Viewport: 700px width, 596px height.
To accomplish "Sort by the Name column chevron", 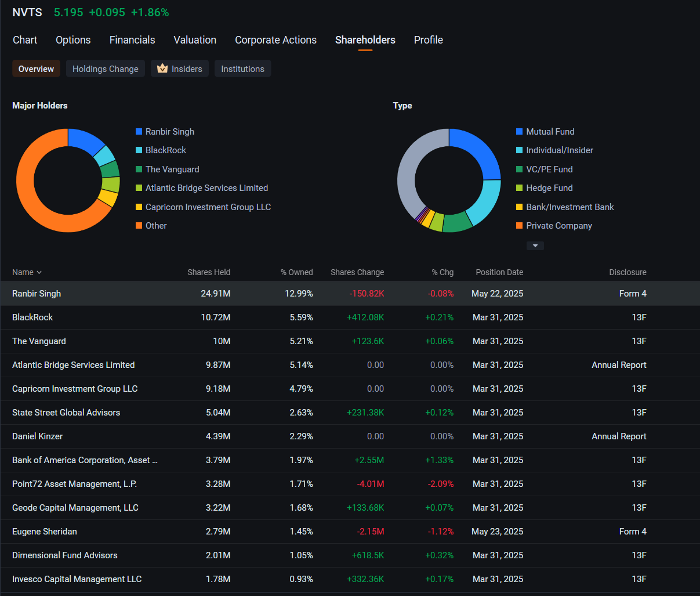I will tap(39, 273).
